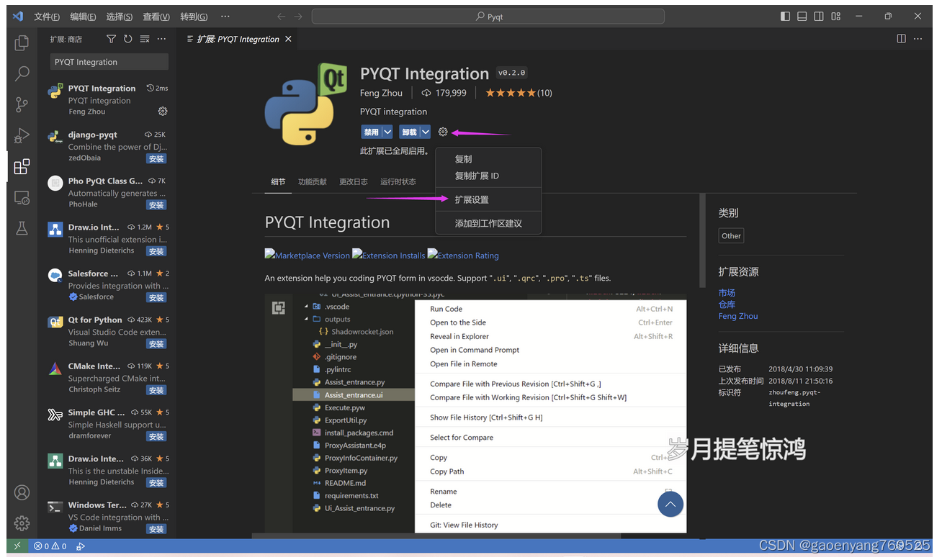Switch to the 运行时状态 tab
This screenshot has width=942, height=560.
pyautogui.click(x=398, y=181)
